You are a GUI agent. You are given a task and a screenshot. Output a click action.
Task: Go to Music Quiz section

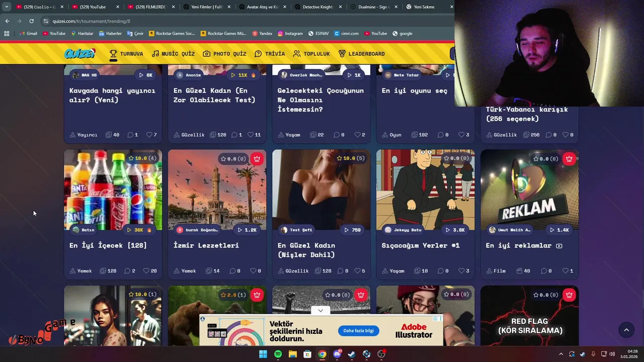point(173,54)
